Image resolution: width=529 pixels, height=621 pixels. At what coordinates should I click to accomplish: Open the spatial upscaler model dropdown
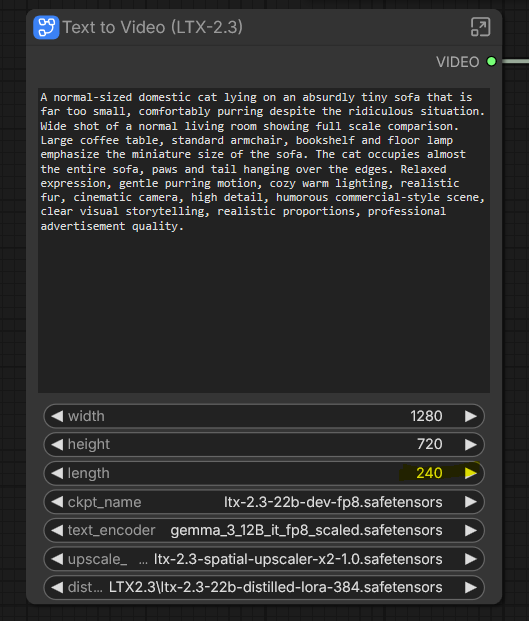point(264,559)
